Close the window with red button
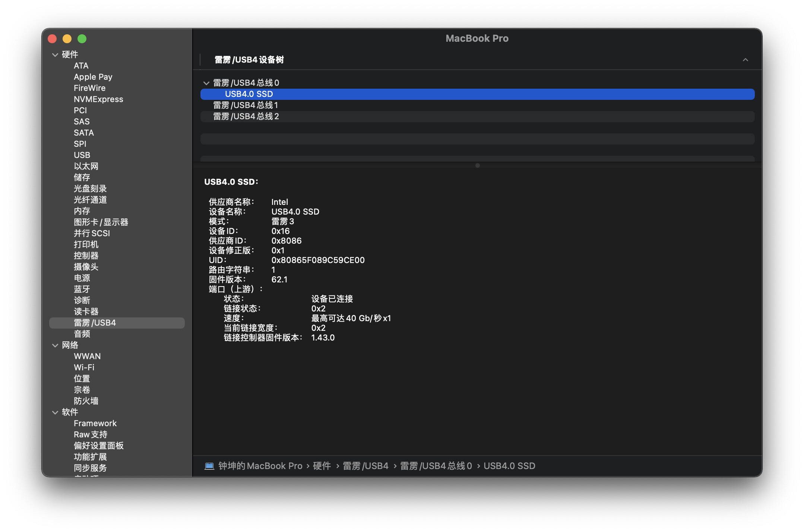 [52, 39]
